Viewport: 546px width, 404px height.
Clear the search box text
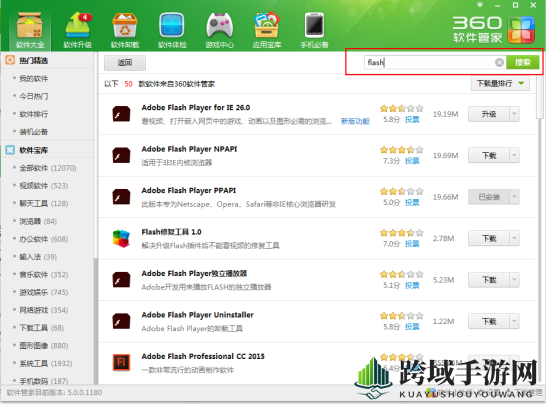coord(499,62)
